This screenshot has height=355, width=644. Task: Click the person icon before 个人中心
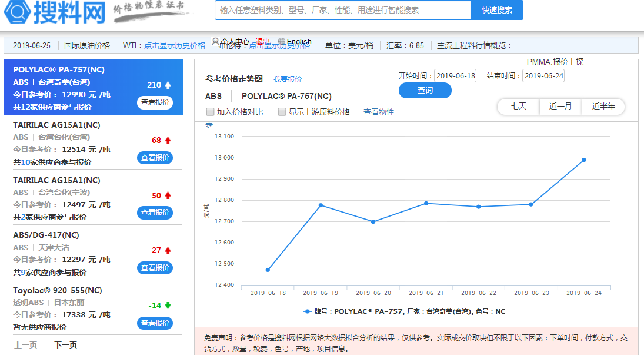pyautogui.click(x=215, y=41)
